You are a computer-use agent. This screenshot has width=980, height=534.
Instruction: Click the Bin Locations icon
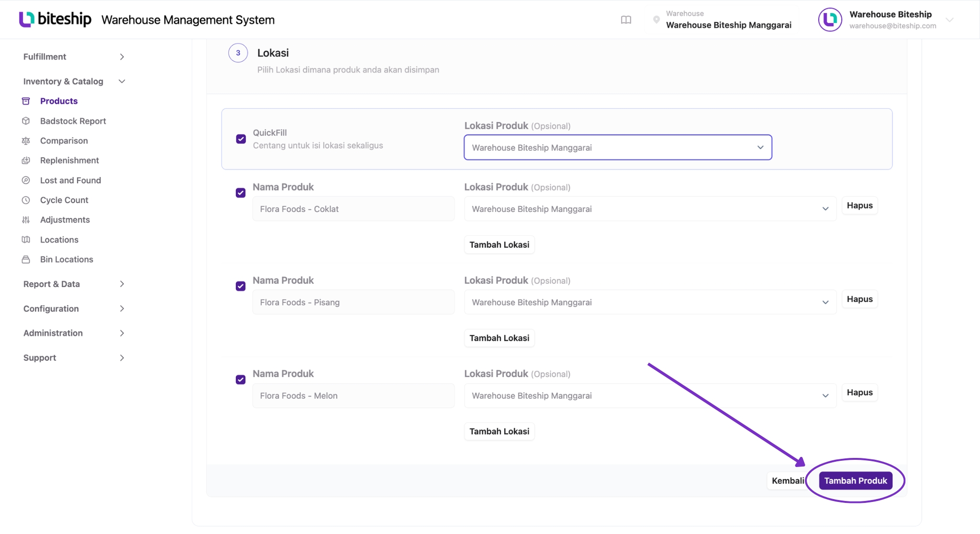pos(26,259)
